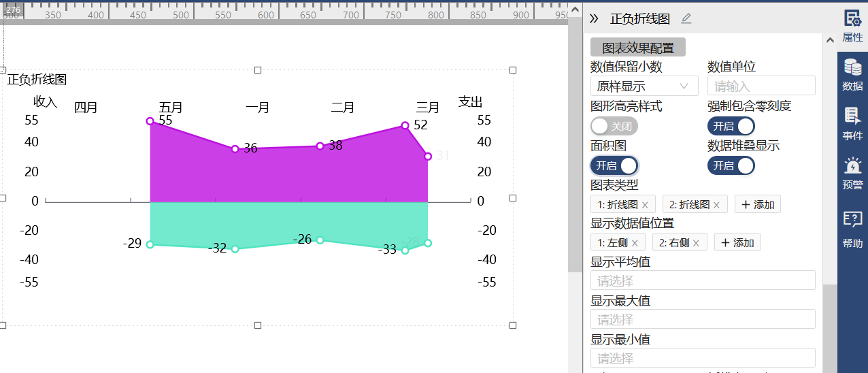Open the 事件 events tab

[852, 125]
